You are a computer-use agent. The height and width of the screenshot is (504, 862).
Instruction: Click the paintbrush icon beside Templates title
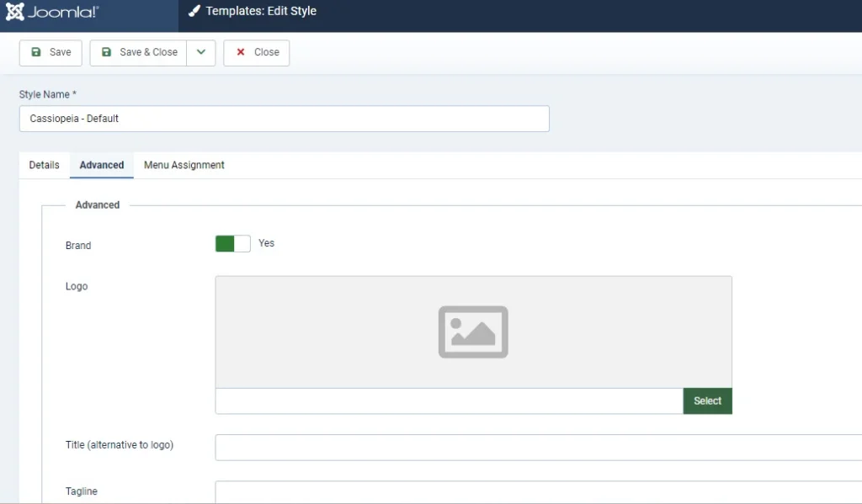[194, 11]
